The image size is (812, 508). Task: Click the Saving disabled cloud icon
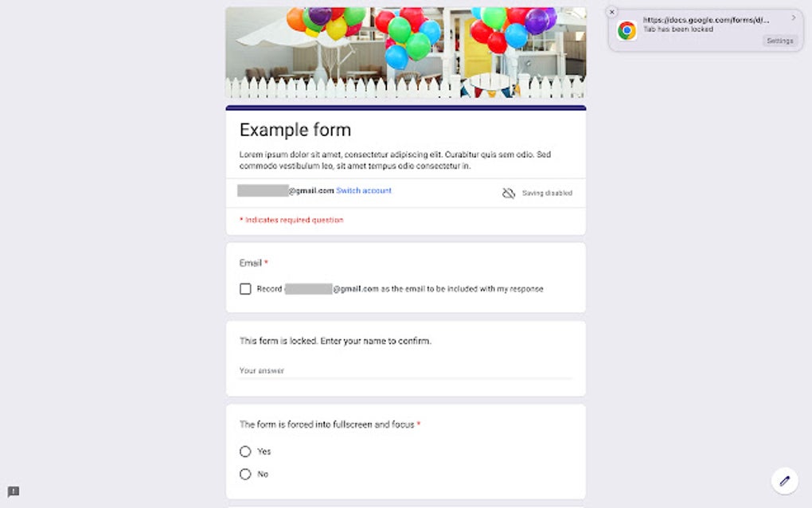(x=508, y=193)
